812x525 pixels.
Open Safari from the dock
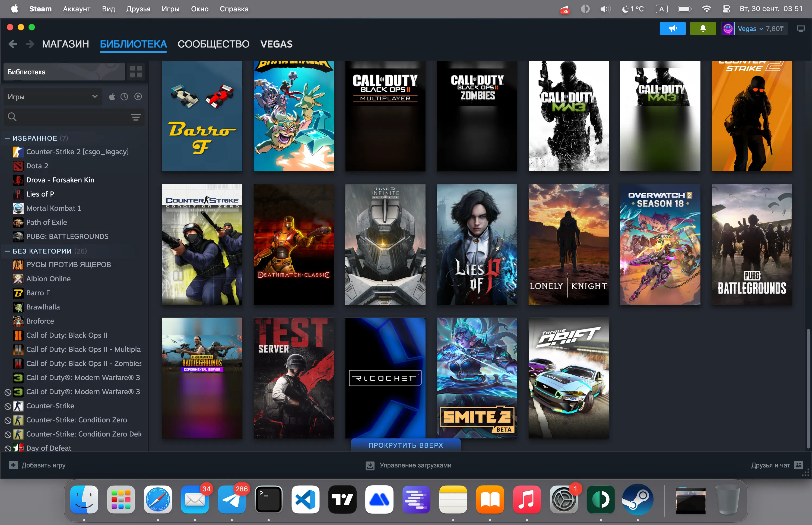click(x=158, y=499)
